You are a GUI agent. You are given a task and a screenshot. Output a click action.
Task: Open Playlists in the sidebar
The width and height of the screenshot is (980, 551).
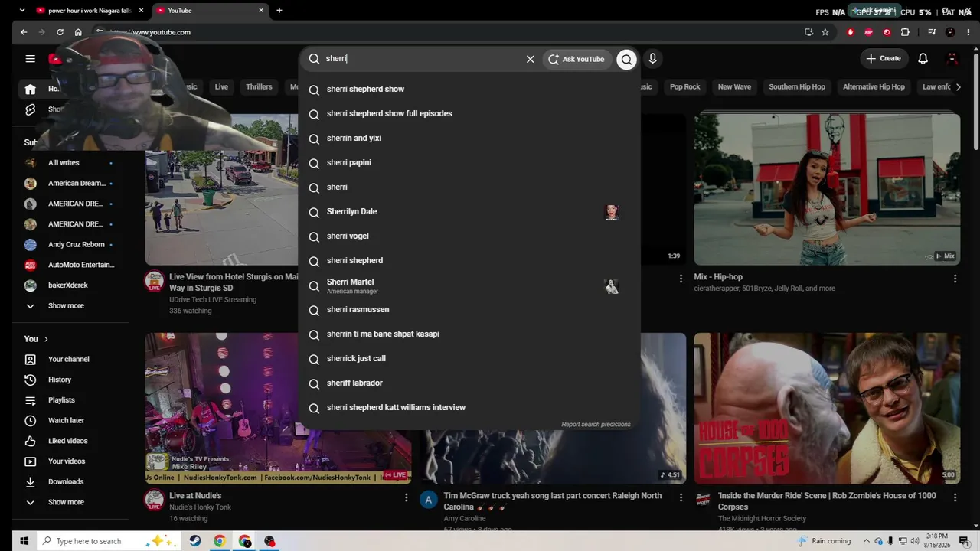70,400
